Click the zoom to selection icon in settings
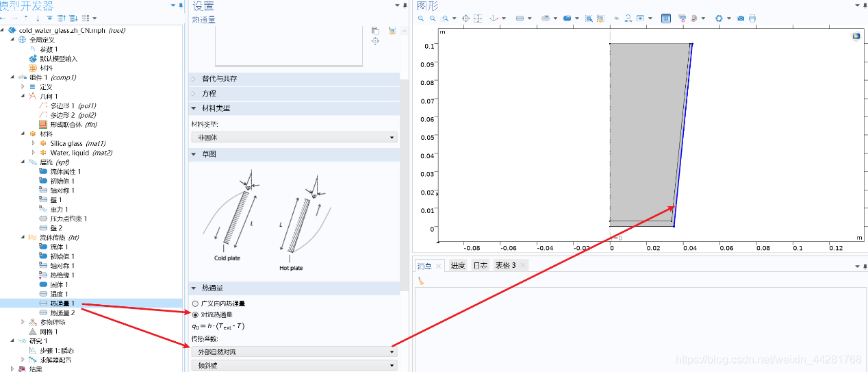The width and height of the screenshot is (868, 372). pyautogui.click(x=375, y=41)
